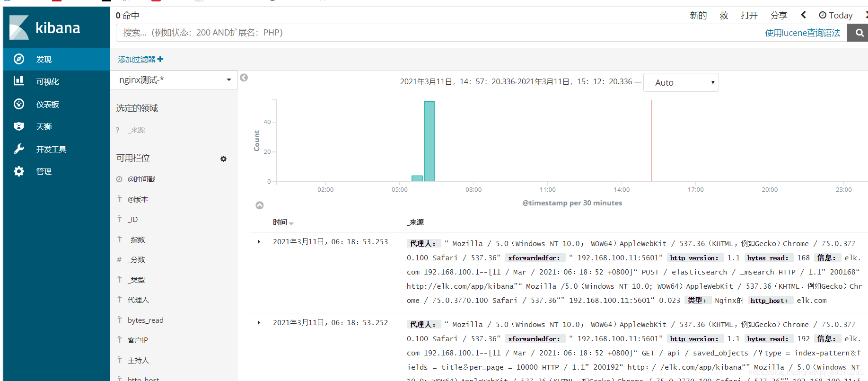Select 可视化 in the sidebar menu

(x=48, y=81)
